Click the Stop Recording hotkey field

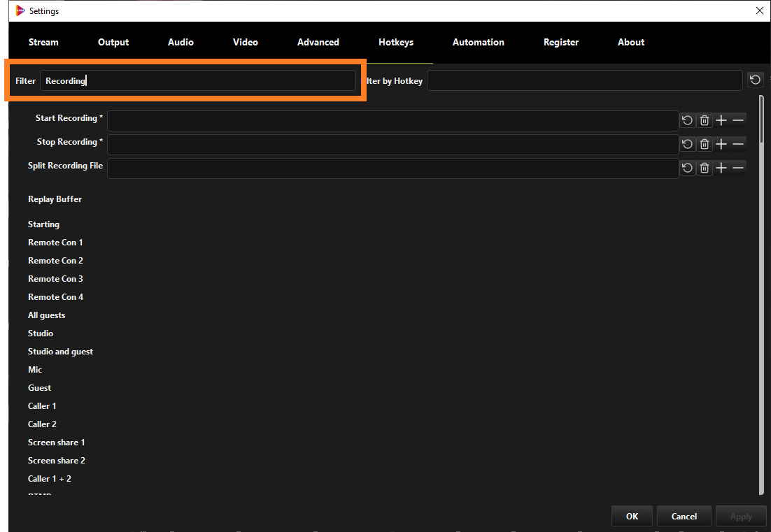tap(393, 145)
